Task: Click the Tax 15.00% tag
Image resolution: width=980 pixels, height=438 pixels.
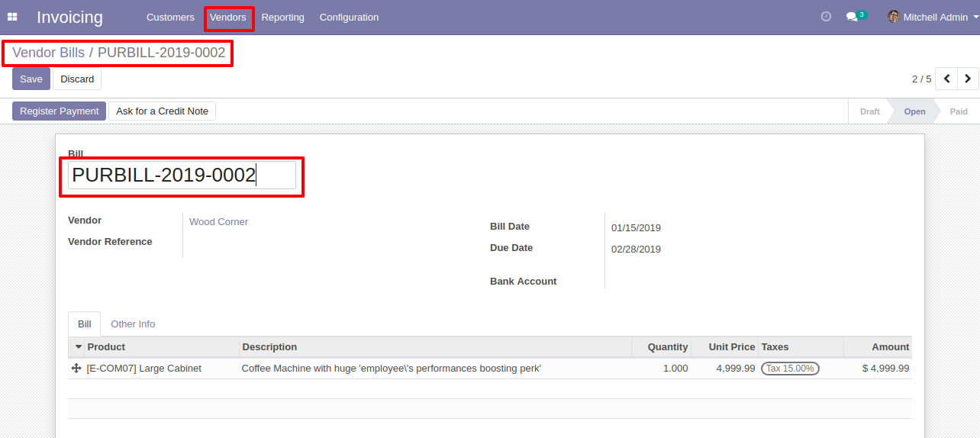Action: [x=790, y=369]
